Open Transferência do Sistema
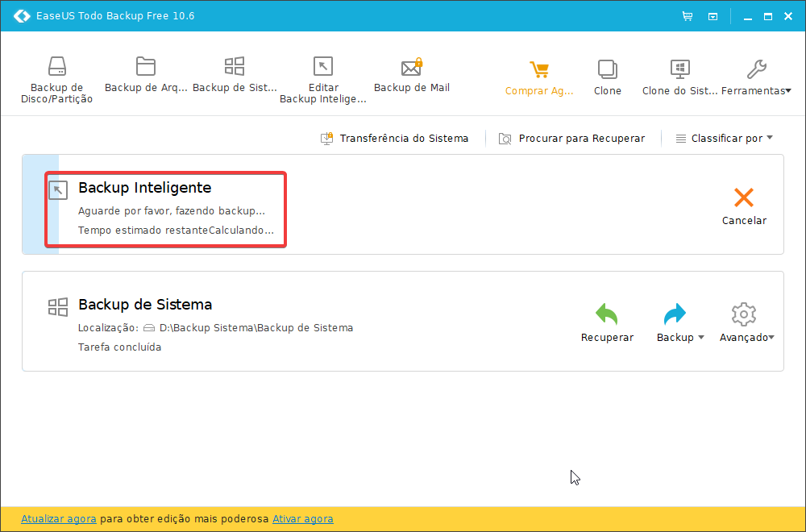The width and height of the screenshot is (806, 532). pos(395,139)
